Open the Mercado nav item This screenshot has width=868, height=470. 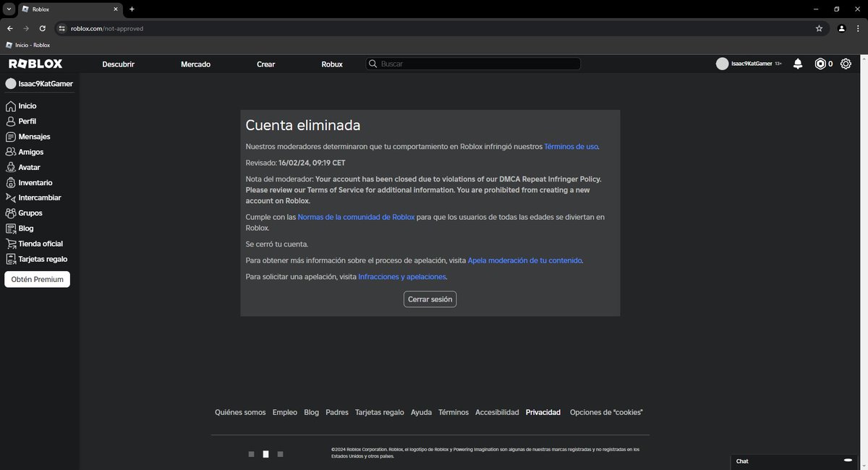coord(195,64)
